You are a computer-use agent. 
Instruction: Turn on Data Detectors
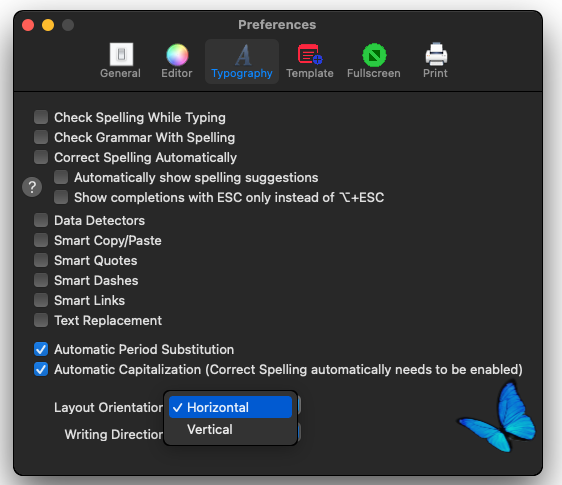coord(41,220)
